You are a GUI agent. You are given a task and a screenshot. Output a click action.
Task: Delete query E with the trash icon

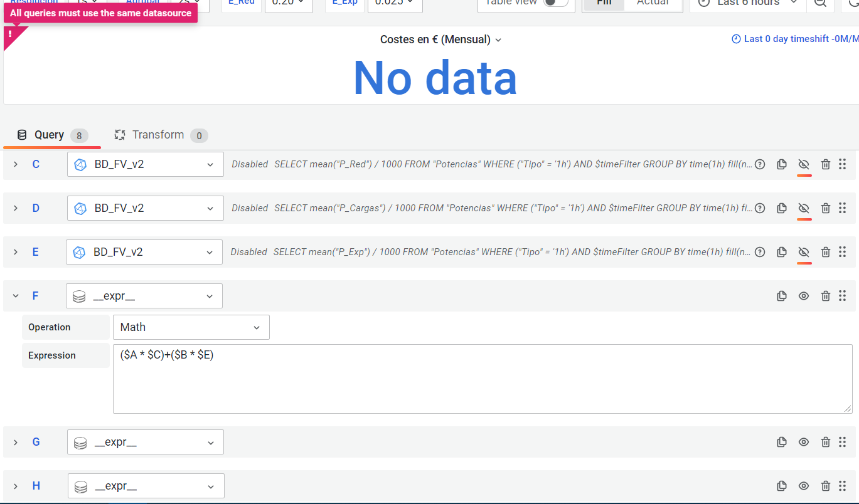pyautogui.click(x=825, y=252)
